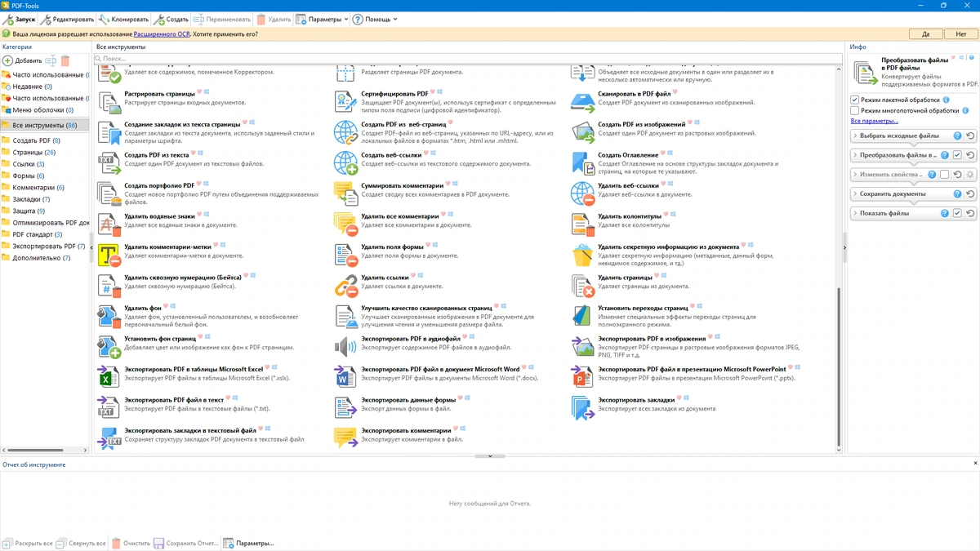The height and width of the screenshot is (551, 980).
Task: Select the Защита (9) category
Action: tap(29, 211)
